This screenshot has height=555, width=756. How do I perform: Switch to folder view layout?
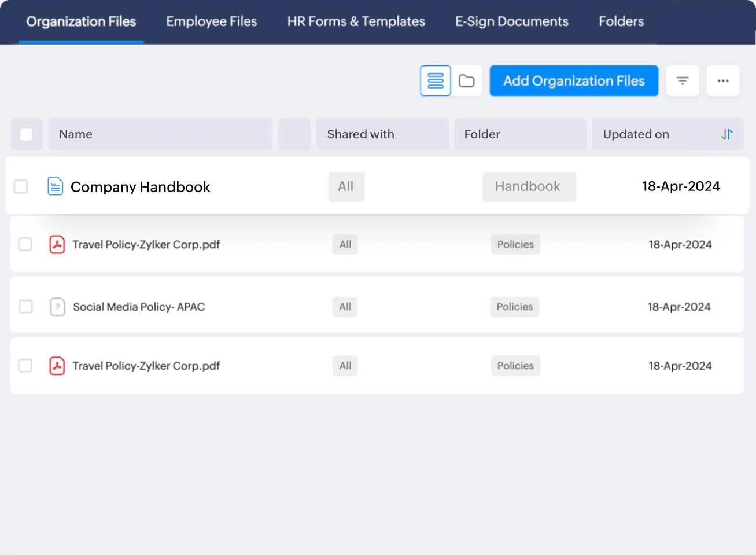coord(467,81)
